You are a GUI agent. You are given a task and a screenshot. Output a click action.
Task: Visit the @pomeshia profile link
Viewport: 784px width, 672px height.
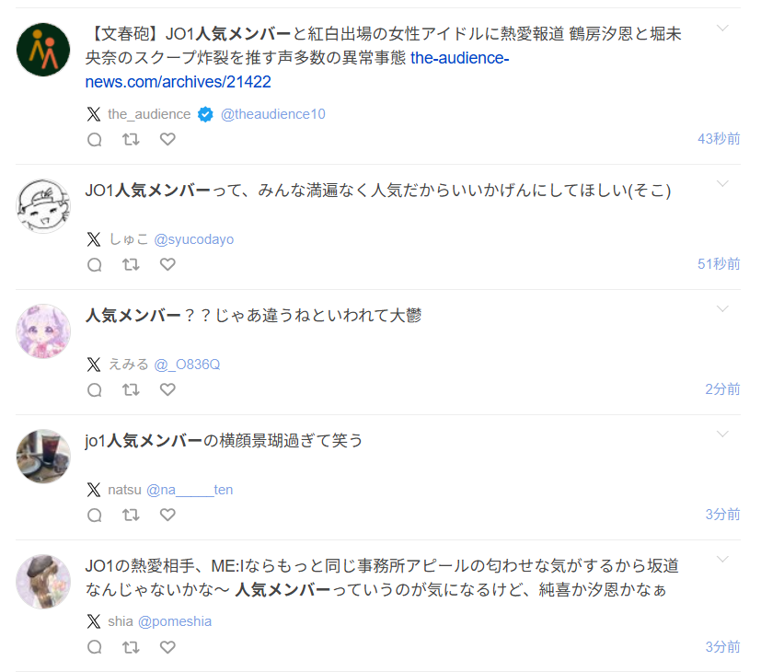(x=175, y=621)
